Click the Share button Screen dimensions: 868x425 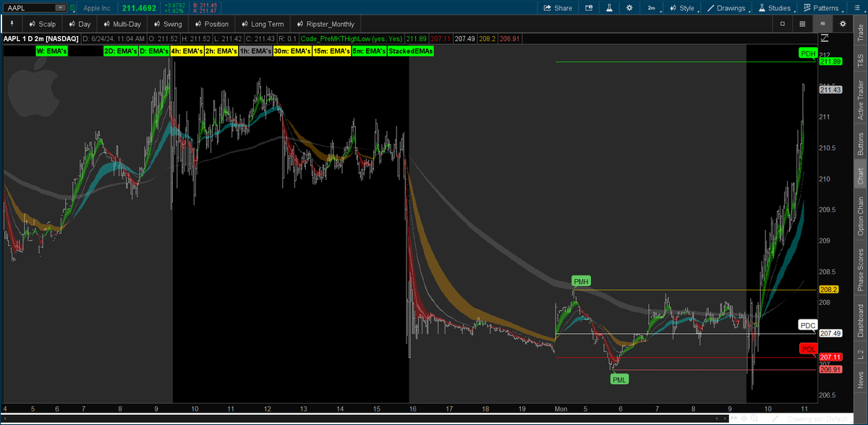coord(558,8)
